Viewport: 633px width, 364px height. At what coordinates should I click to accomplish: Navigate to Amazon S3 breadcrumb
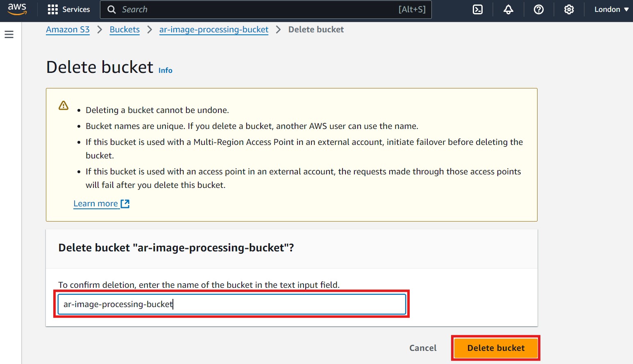(68, 29)
